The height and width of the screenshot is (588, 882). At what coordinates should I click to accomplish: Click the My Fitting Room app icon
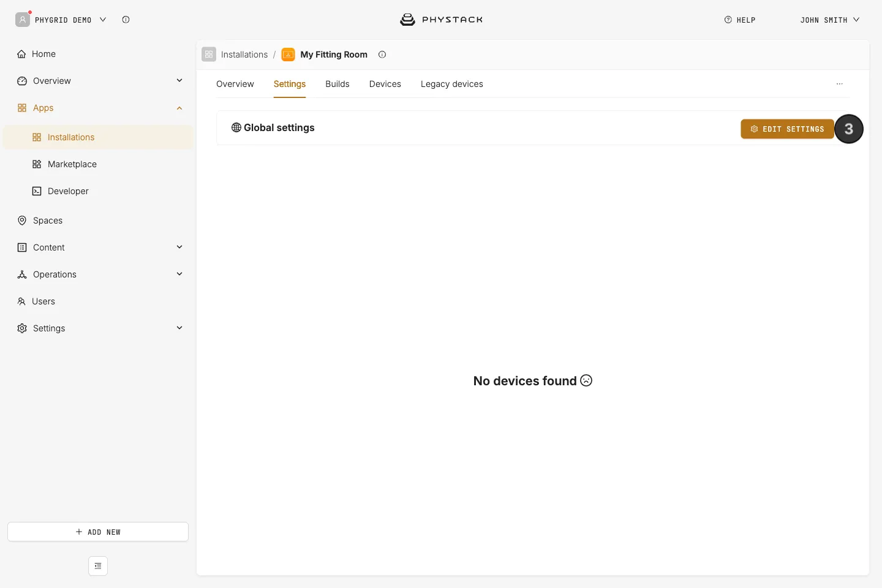(288, 55)
